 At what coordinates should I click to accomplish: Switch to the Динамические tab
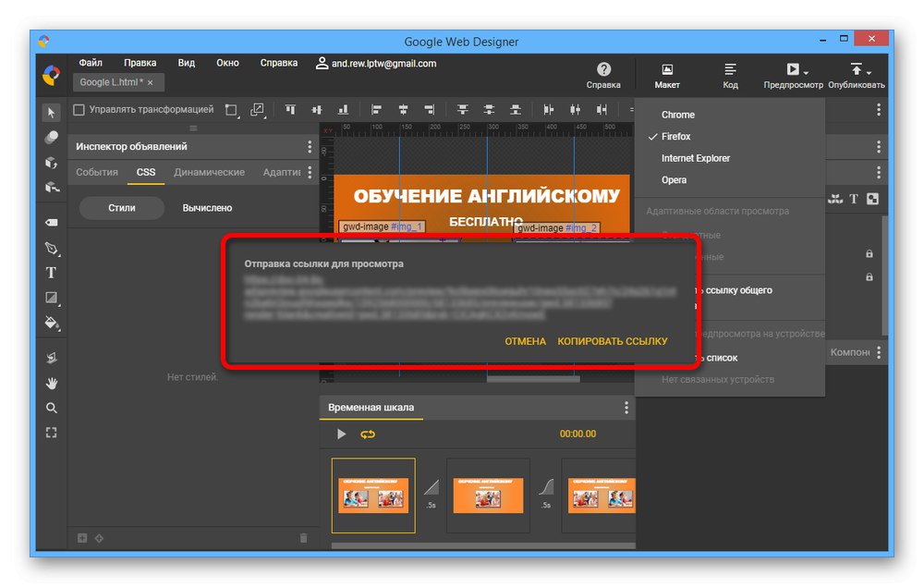pyautogui.click(x=209, y=172)
